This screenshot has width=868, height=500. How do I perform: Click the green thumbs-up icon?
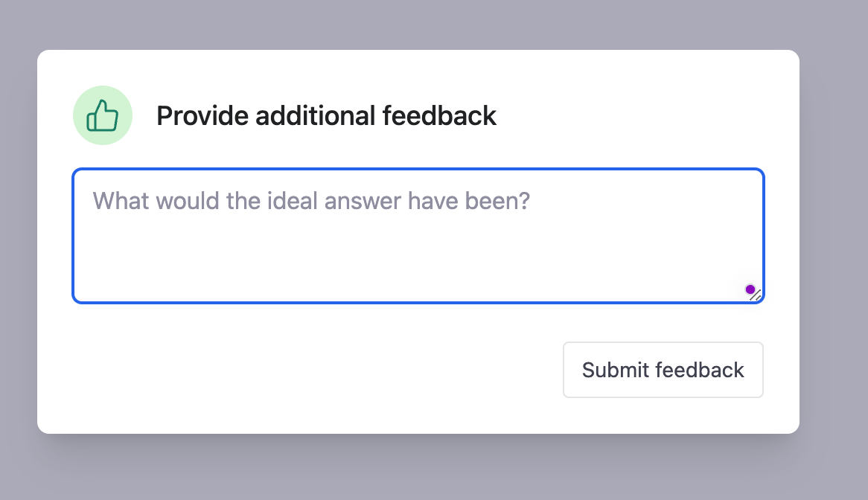[103, 115]
